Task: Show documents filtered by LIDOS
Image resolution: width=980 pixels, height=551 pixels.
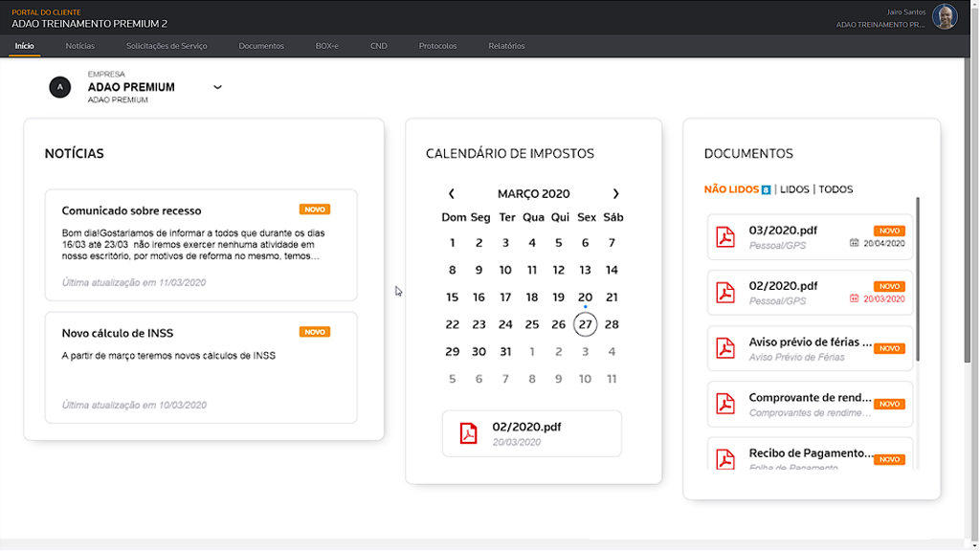Action: tap(794, 189)
